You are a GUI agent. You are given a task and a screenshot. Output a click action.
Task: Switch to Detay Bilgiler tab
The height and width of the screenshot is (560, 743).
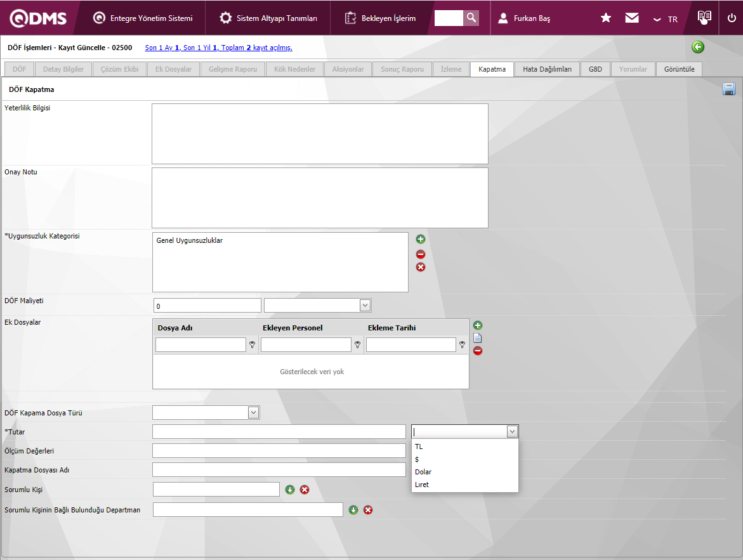click(63, 69)
